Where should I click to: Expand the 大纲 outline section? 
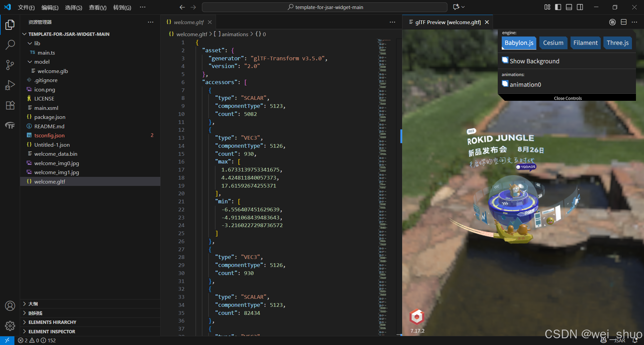point(90,304)
